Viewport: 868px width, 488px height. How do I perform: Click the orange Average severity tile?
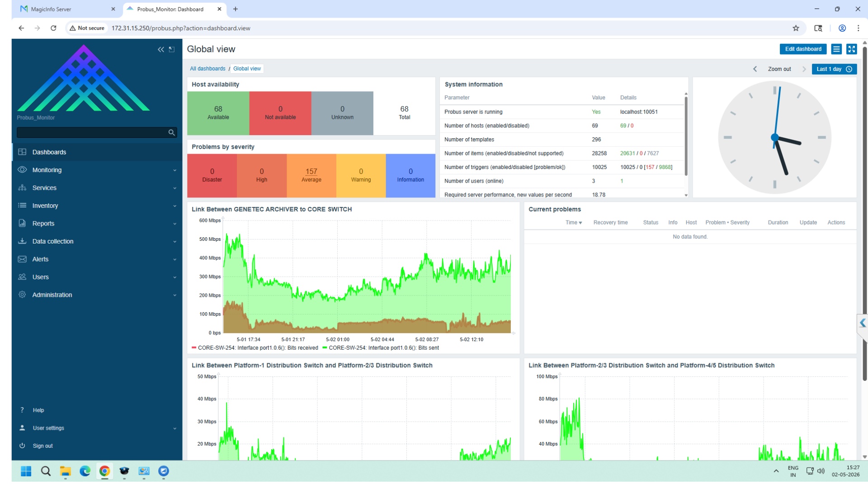311,175
